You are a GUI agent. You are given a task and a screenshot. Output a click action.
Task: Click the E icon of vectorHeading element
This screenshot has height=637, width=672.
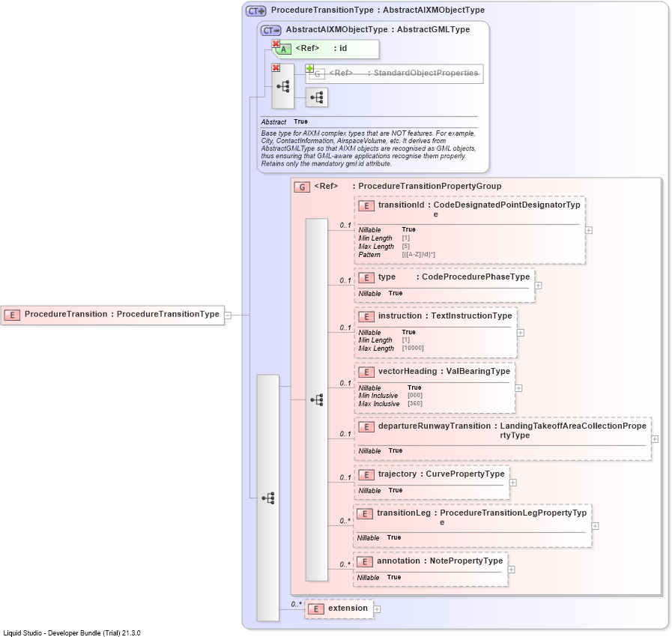click(366, 372)
